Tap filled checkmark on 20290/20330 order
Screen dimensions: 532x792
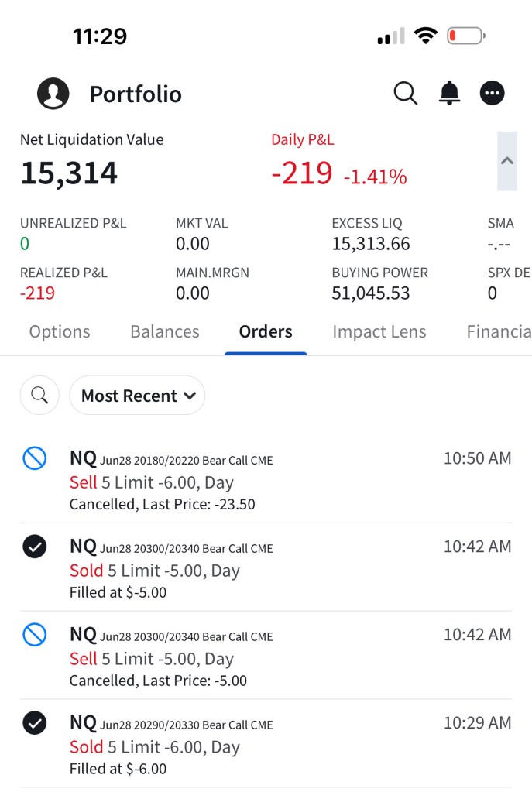point(35,724)
